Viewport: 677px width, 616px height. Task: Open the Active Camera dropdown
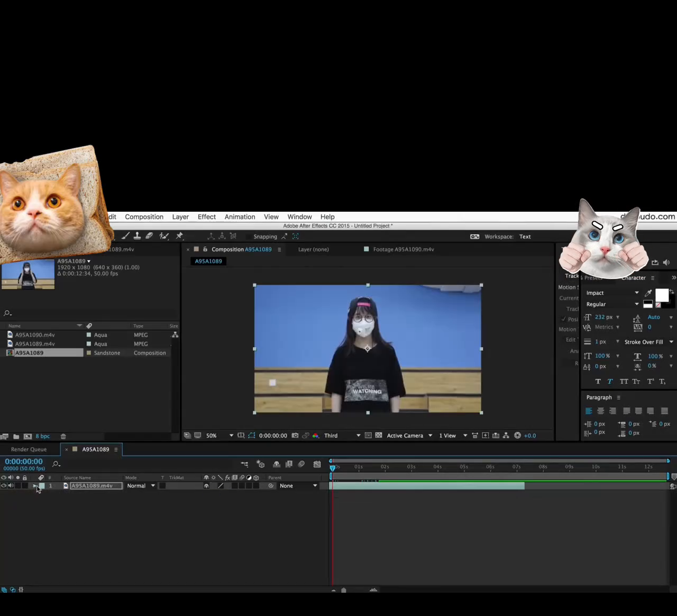coord(409,436)
